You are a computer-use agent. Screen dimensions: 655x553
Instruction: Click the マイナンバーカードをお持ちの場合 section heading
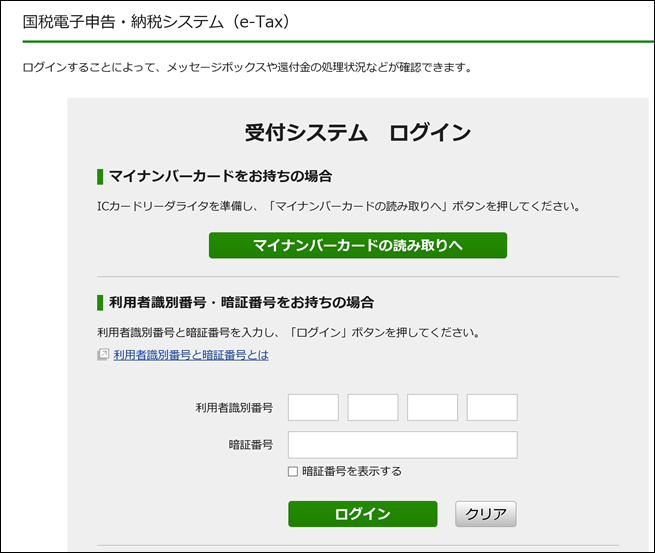(x=220, y=176)
